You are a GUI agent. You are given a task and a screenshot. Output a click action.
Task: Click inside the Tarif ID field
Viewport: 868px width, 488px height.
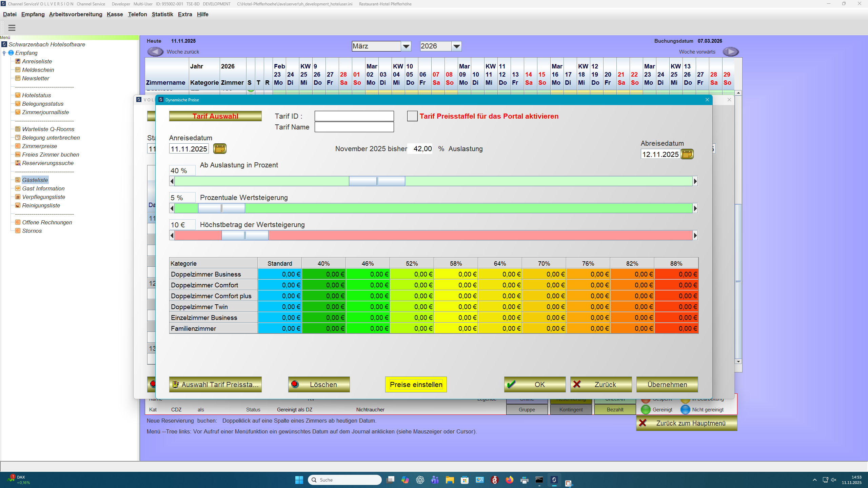pyautogui.click(x=354, y=116)
